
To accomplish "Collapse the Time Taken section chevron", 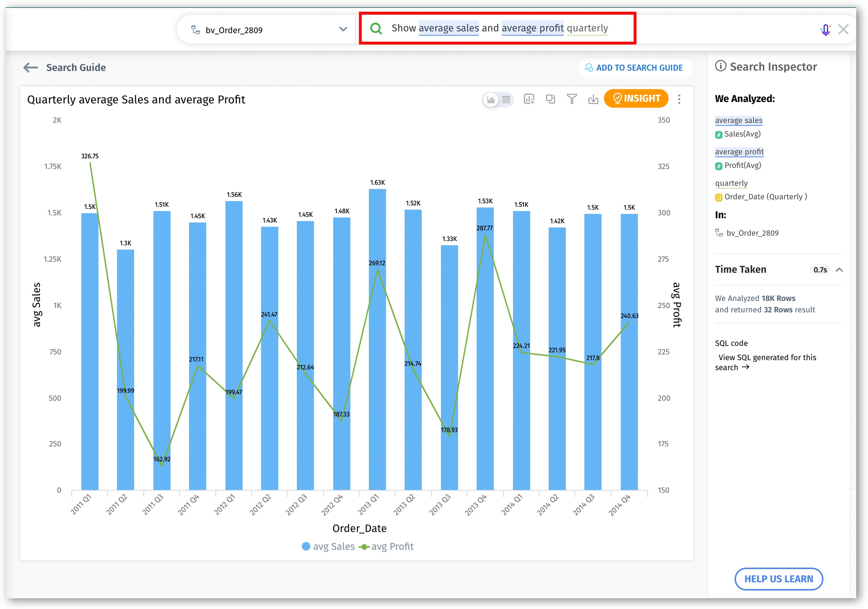I will pyautogui.click(x=839, y=270).
